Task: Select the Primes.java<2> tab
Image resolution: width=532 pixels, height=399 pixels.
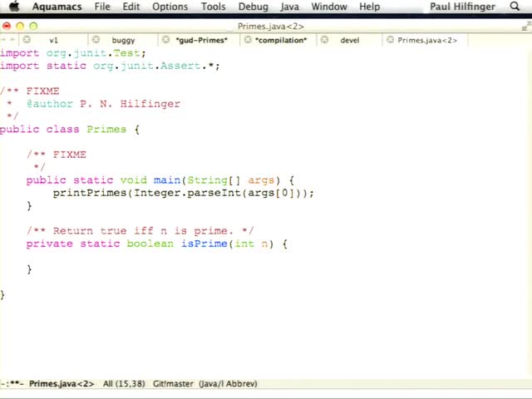Action: (x=427, y=40)
